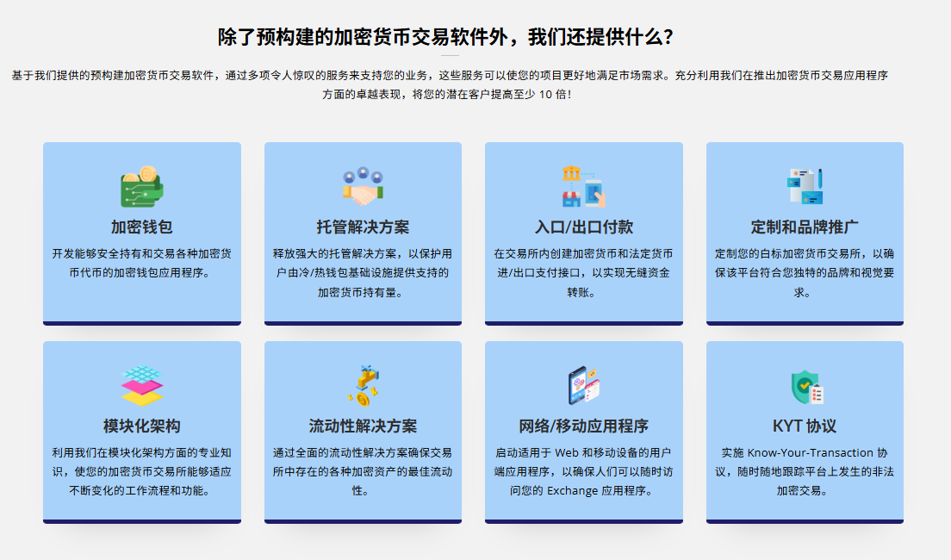951x560 pixels.
Task: Select the 入口/出口付款 heading
Action: 584,227
